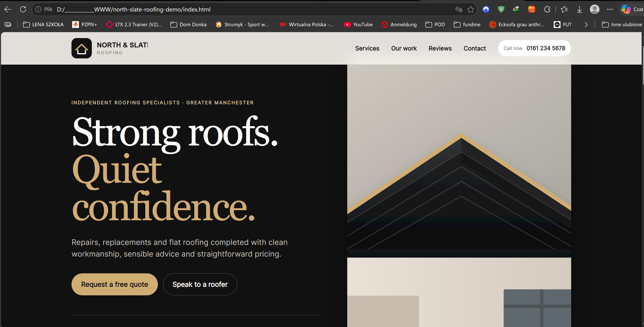Viewport: 644px width, 327px height.
Task: Click the browser Back arrow
Action: [x=8, y=9]
